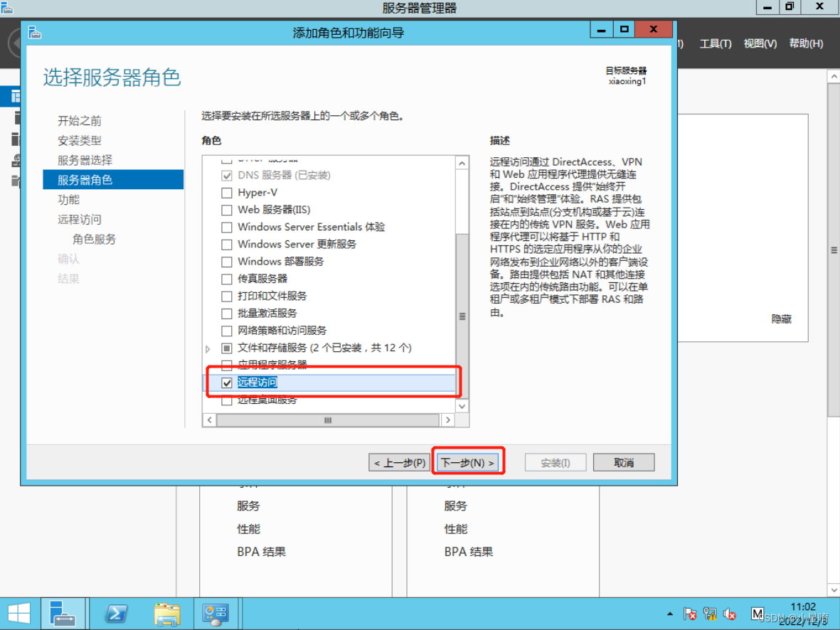
Task: Launch PowerShell from the taskbar
Action: click(x=116, y=614)
